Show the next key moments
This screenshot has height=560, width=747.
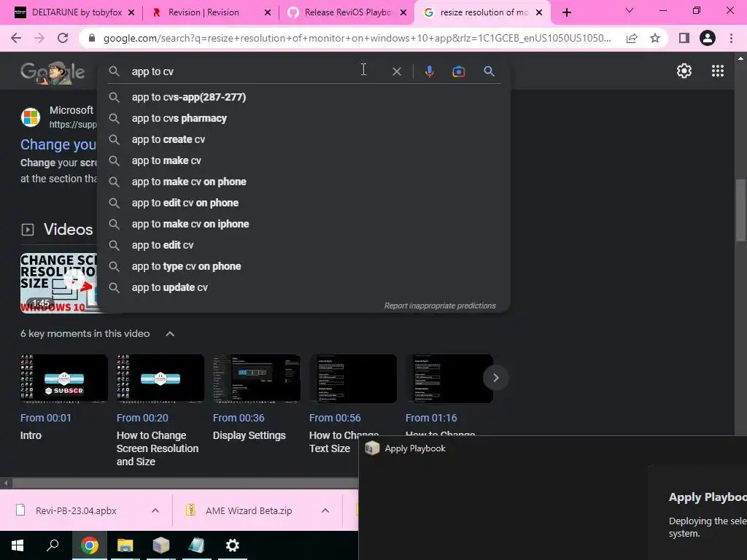point(495,378)
